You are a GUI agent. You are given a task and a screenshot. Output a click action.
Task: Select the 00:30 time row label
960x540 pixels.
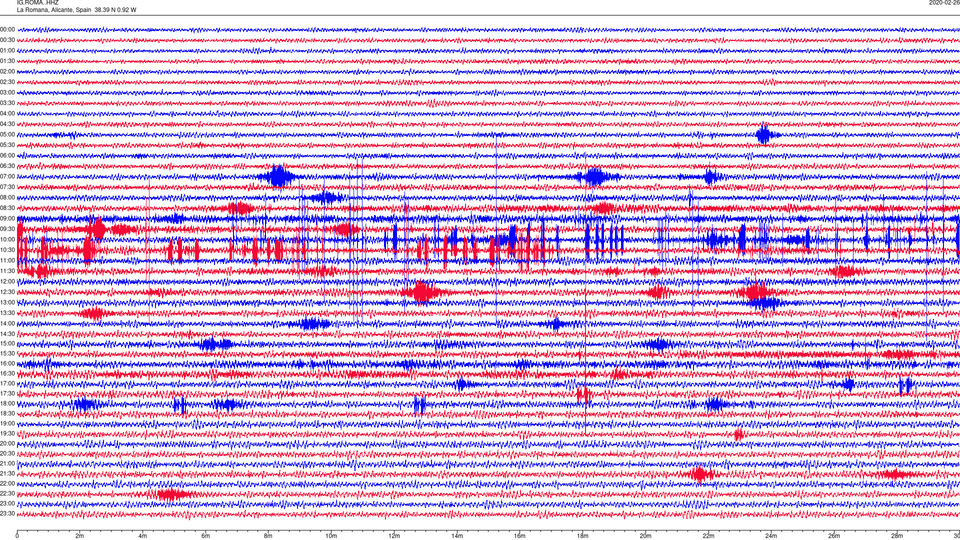[7, 40]
